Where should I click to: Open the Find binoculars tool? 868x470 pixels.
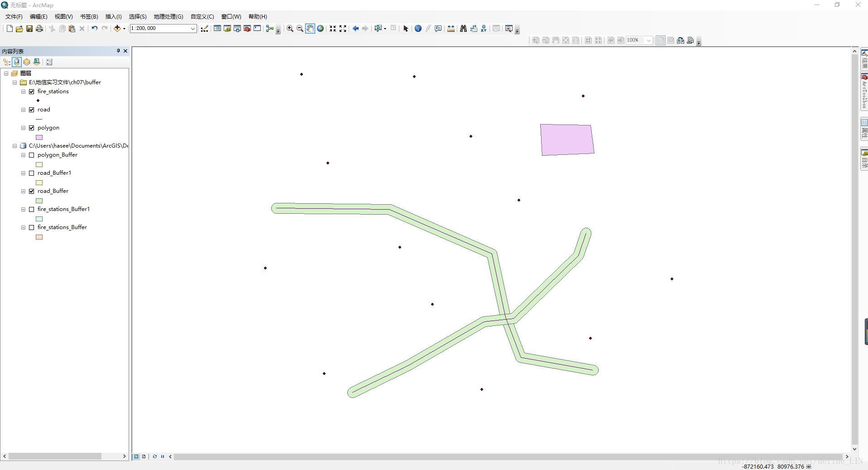[463, 29]
